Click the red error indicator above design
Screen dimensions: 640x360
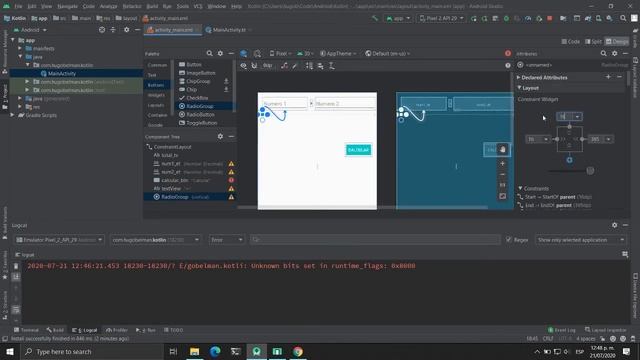(x=508, y=53)
